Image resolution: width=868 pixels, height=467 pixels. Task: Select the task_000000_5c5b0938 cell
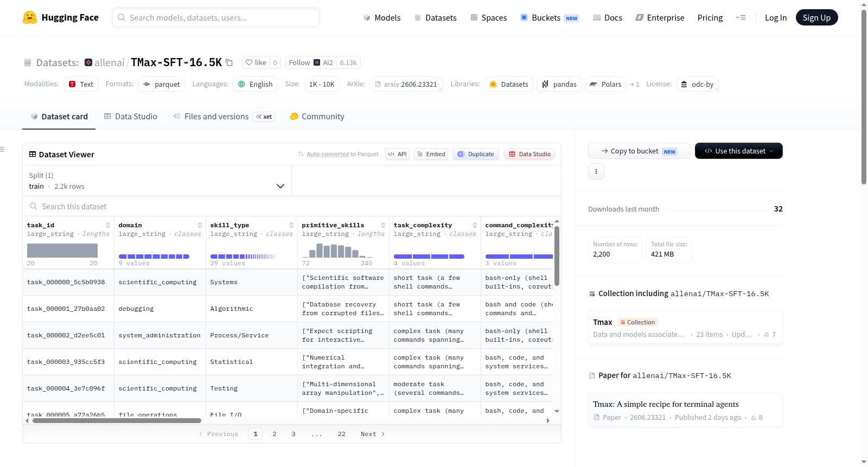coord(68,282)
